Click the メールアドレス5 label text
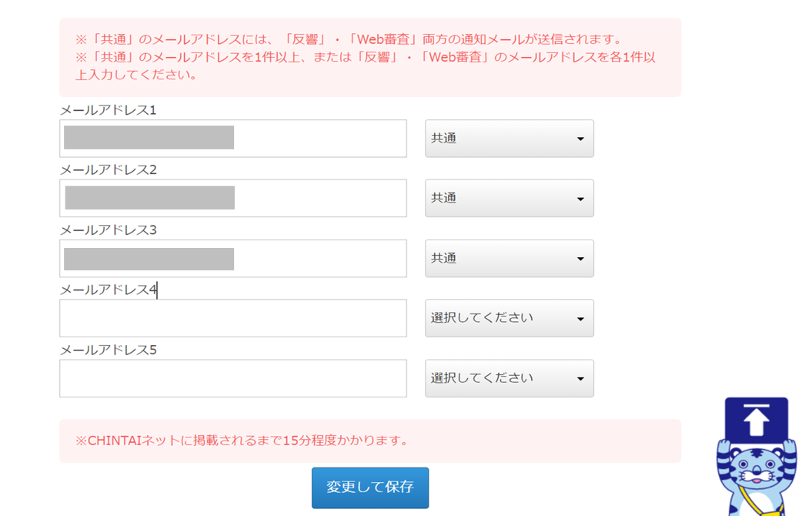 tap(109, 350)
